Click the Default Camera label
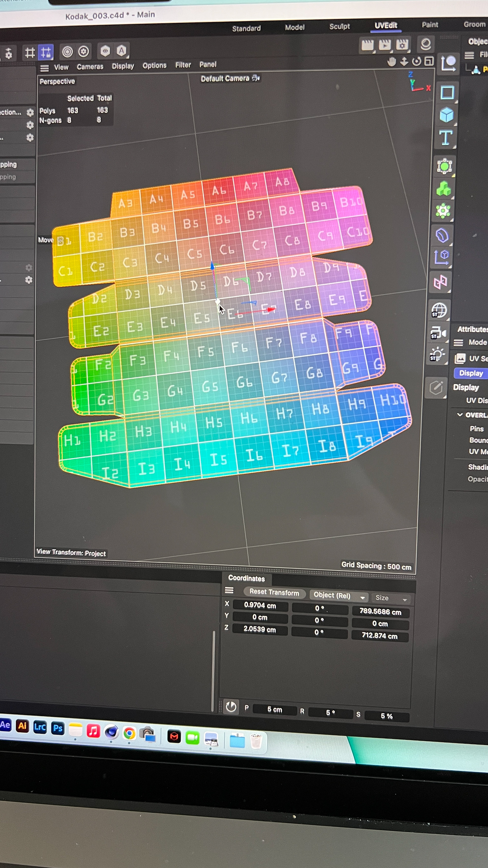Image resolution: width=488 pixels, height=868 pixels. coord(225,79)
